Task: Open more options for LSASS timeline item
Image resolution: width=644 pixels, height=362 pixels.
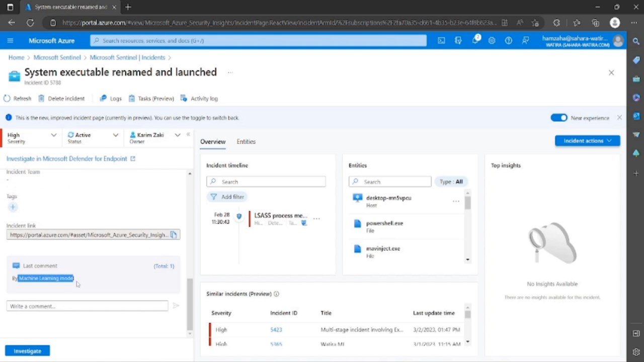Action: 316,219
